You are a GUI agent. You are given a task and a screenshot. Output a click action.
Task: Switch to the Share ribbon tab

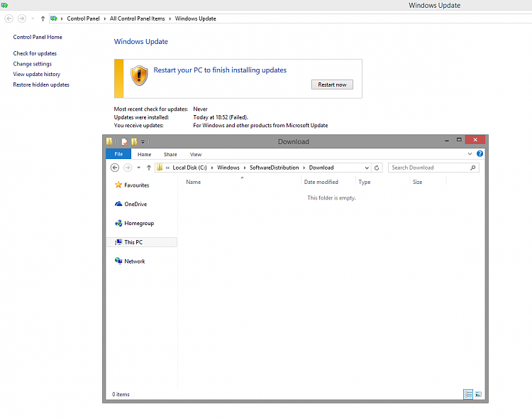[170, 154]
